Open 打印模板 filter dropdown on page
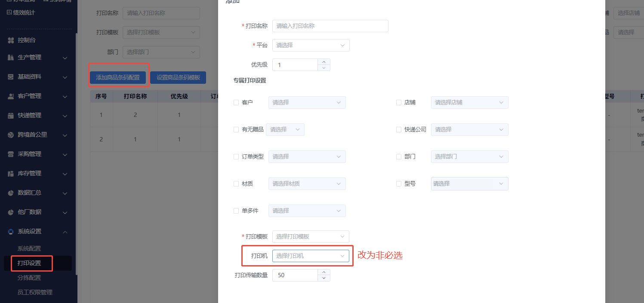The image size is (644, 303). (x=161, y=32)
